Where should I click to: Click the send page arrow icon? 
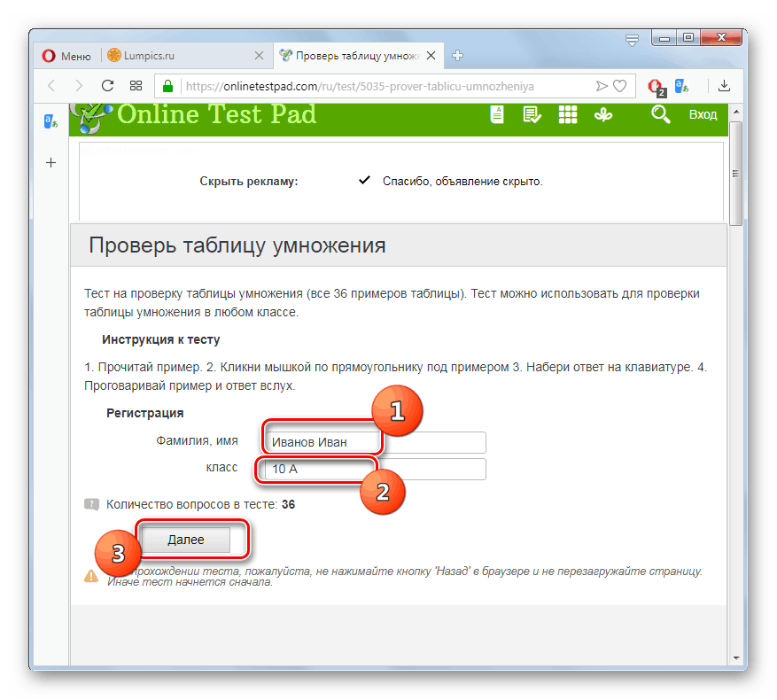pyautogui.click(x=601, y=86)
